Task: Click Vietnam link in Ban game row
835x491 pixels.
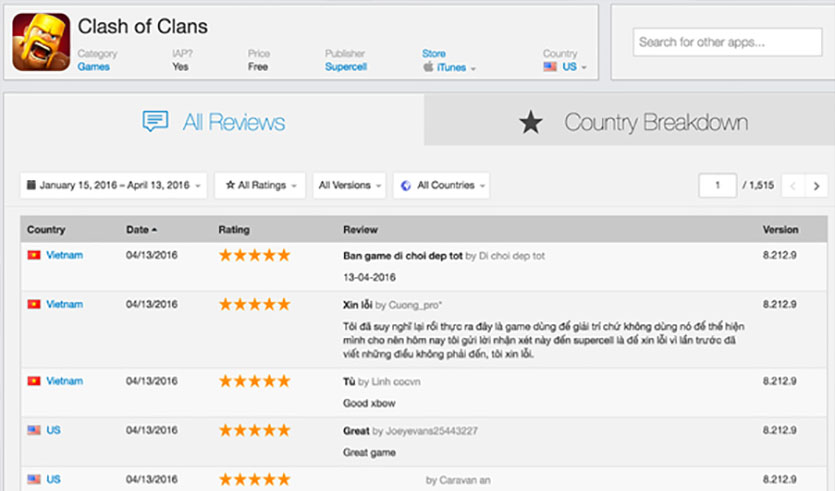Action: (x=64, y=255)
